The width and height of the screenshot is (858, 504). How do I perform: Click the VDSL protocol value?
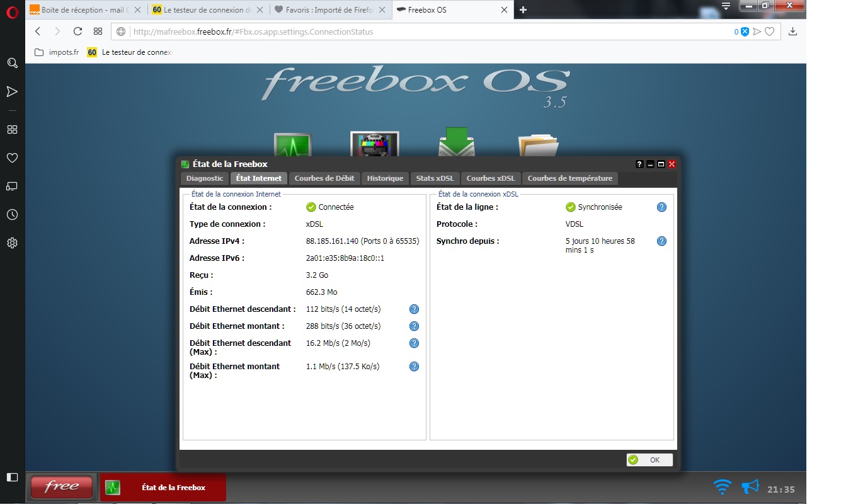click(575, 224)
